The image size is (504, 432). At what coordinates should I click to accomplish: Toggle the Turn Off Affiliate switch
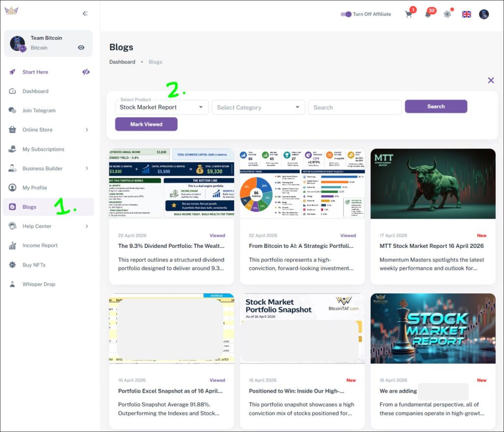(x=346, y=14)
